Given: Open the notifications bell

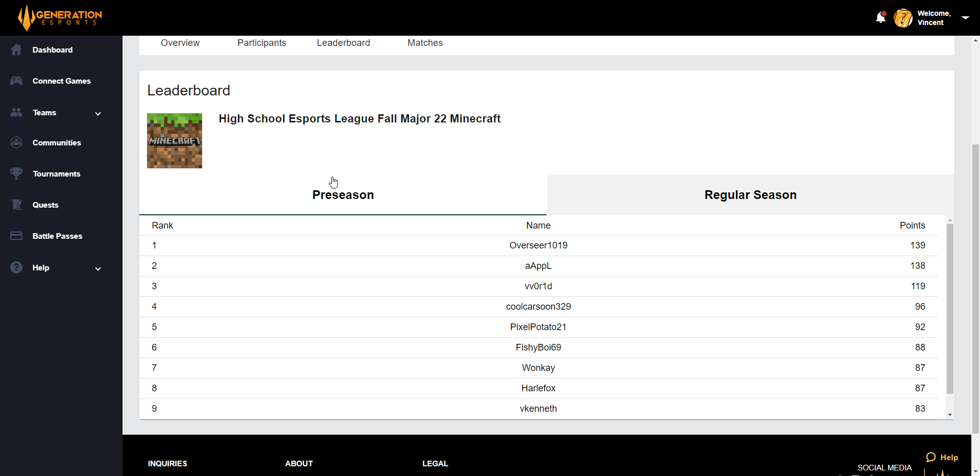Looking at the screenshot, I should (x=880, y=18).
